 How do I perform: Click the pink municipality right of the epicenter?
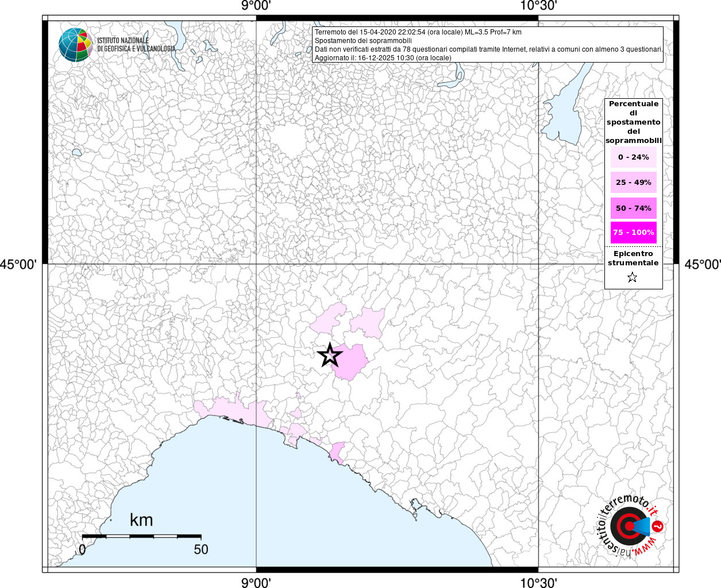click(x=350, y=362)
